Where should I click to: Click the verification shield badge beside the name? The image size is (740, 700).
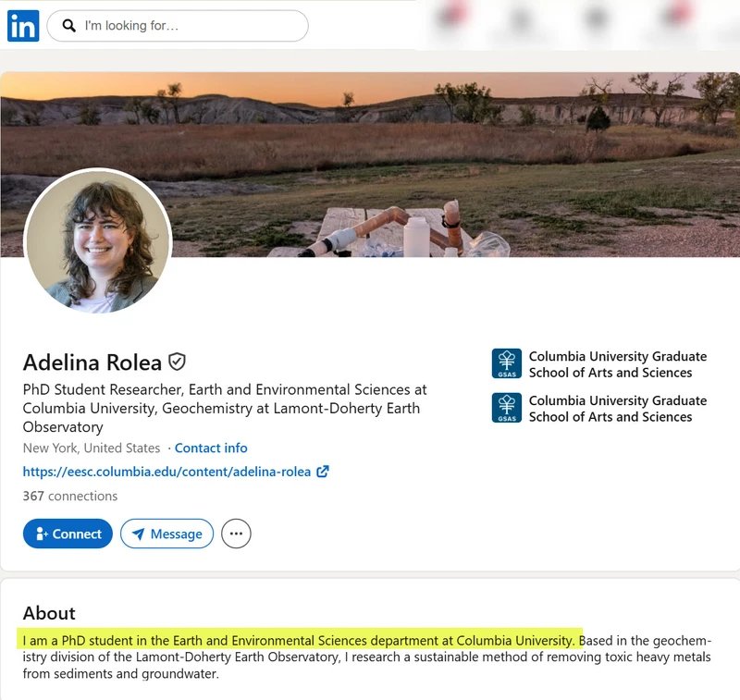click(x=177, y=362)
